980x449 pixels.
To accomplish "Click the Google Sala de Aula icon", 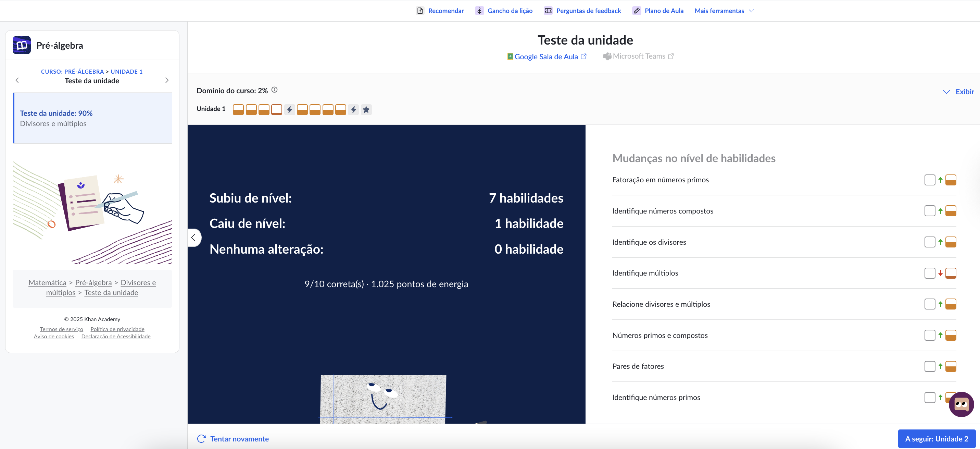I will (x=510, y=56).
